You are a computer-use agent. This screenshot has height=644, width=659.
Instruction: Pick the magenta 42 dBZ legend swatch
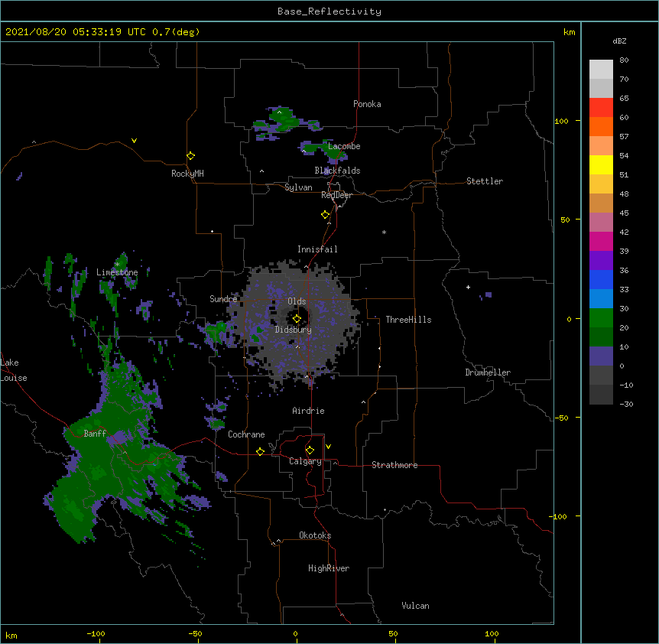(601, 241)
